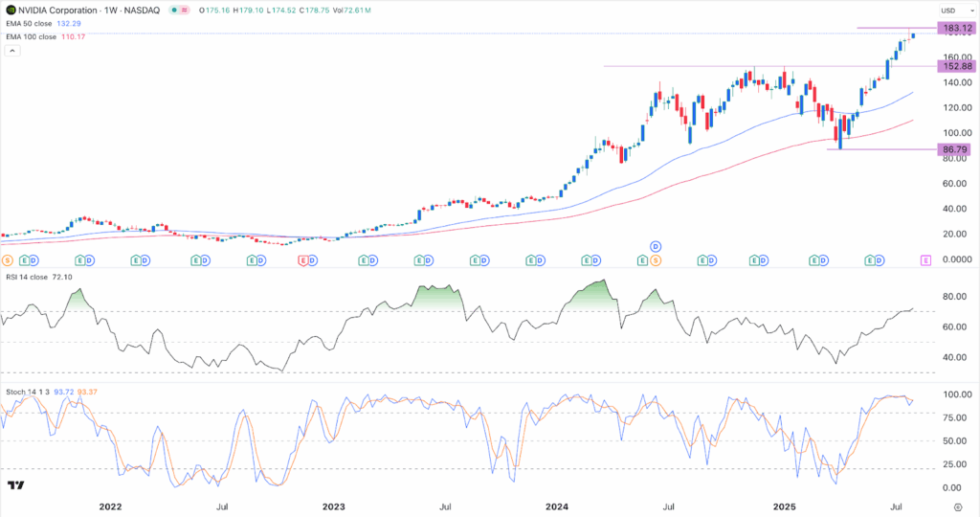Click the close value C178.75
The image size is (980, 517).
pos(314,11)
